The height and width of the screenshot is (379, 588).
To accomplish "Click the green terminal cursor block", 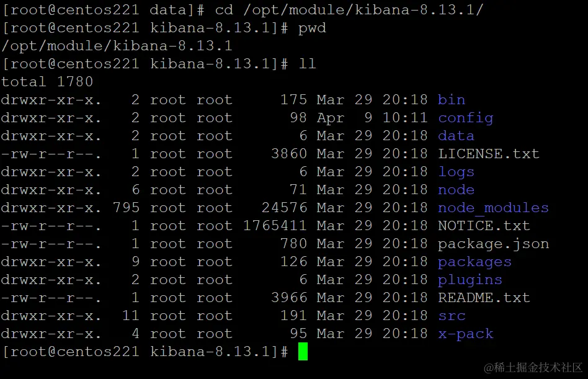I will click(303, 352).
